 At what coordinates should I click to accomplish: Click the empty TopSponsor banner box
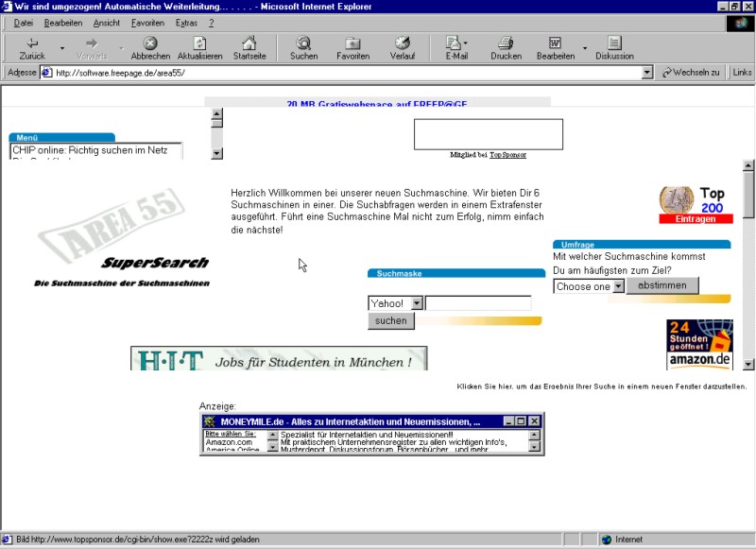[x=488, y=134]
